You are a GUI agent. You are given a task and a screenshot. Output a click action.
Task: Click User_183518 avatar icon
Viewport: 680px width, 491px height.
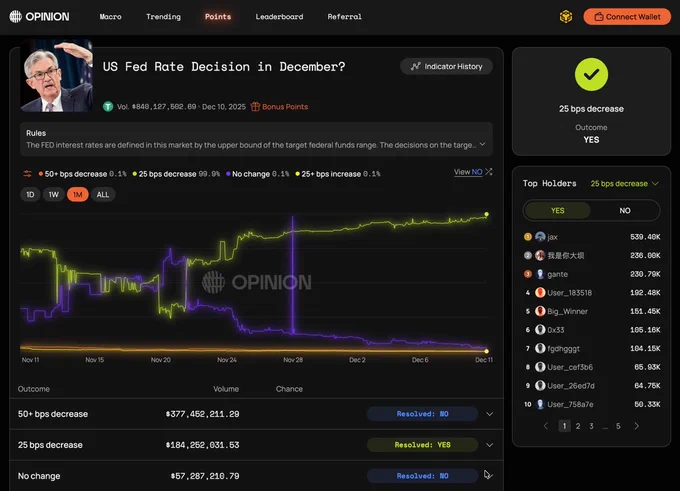pos(540,293)
